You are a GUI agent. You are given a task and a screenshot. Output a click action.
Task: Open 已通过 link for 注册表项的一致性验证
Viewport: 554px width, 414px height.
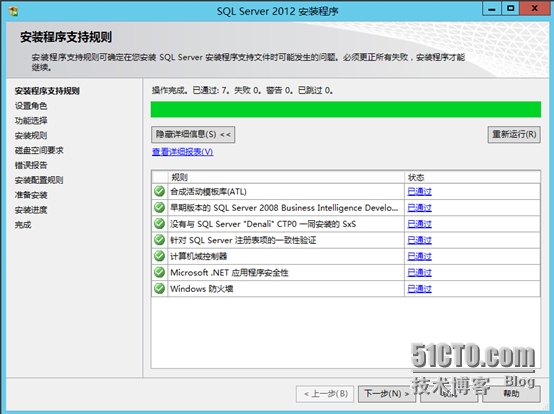pos(419,240)
